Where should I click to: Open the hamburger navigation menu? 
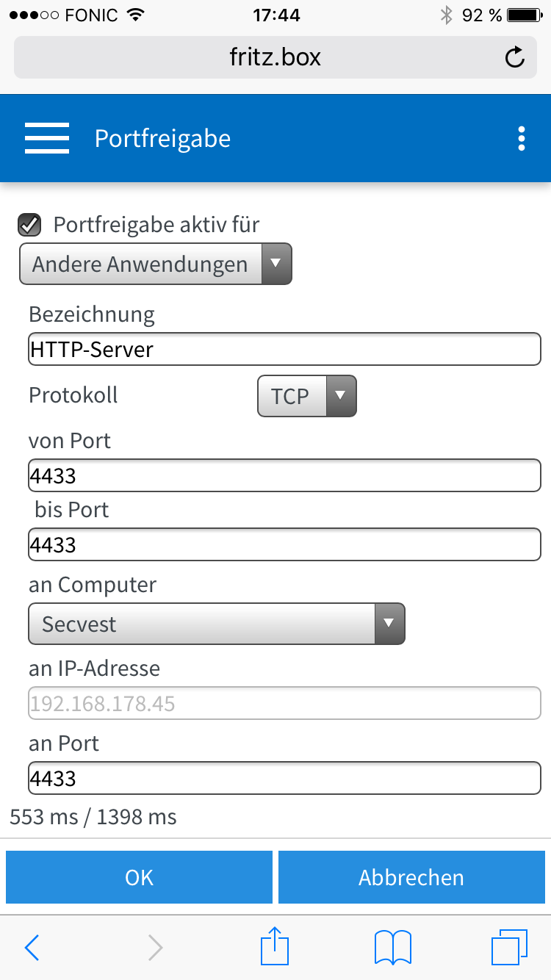47,138
